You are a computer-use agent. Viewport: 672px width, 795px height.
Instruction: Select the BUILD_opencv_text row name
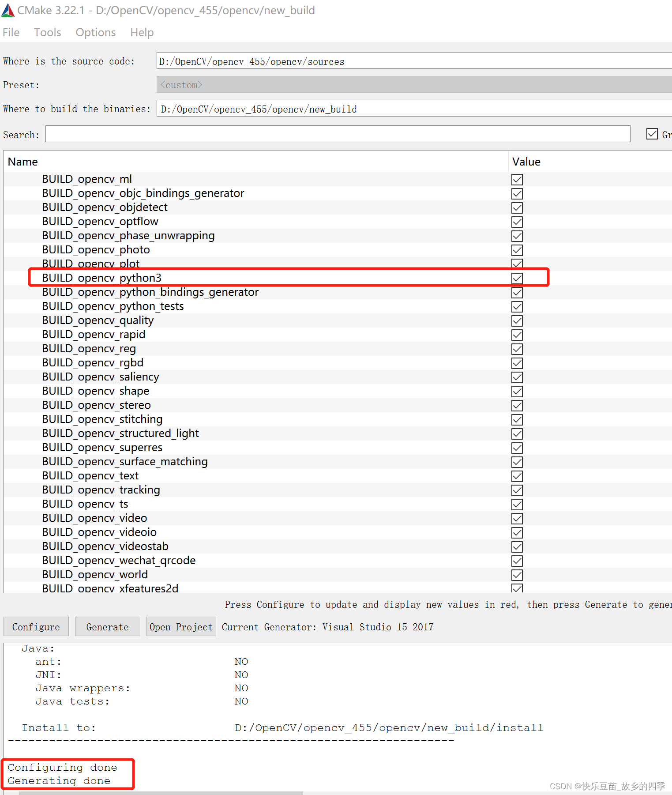pyautogui.click(x=90, y=476)
